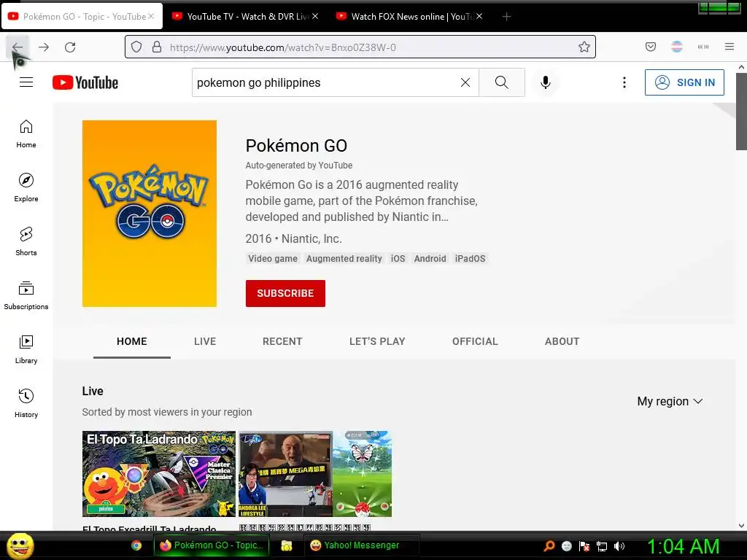Viewport: 747px width, 560px height.
Task: Click the Pokémon GO channel artwork
Action: point(149,214)
